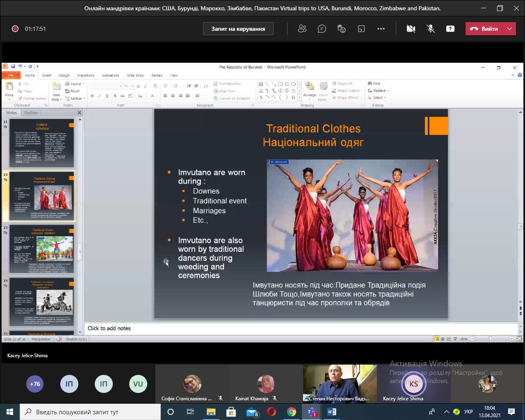Click the Word icon in the taskbar
The width and height of the screenshot is (525, 420).
[332, 412]
